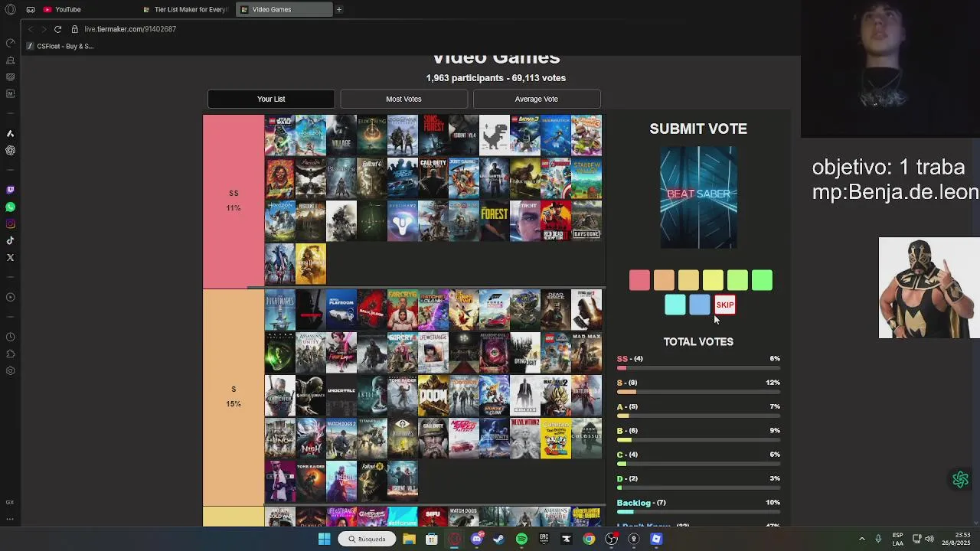Click the Destiny 2 thumbnail in SS tier
The width and height of the screenshot is (980, 551).
click(x=403, y=220)
